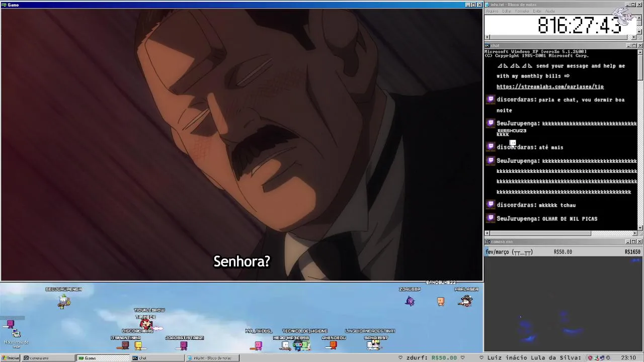Open the Exibir menu in Notepad
The height and width of the screenshot is (362, 644).
point(537,11)
